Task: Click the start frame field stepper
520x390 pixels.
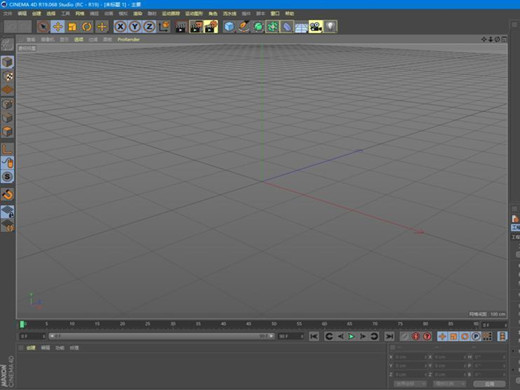Action: point(44,336)
